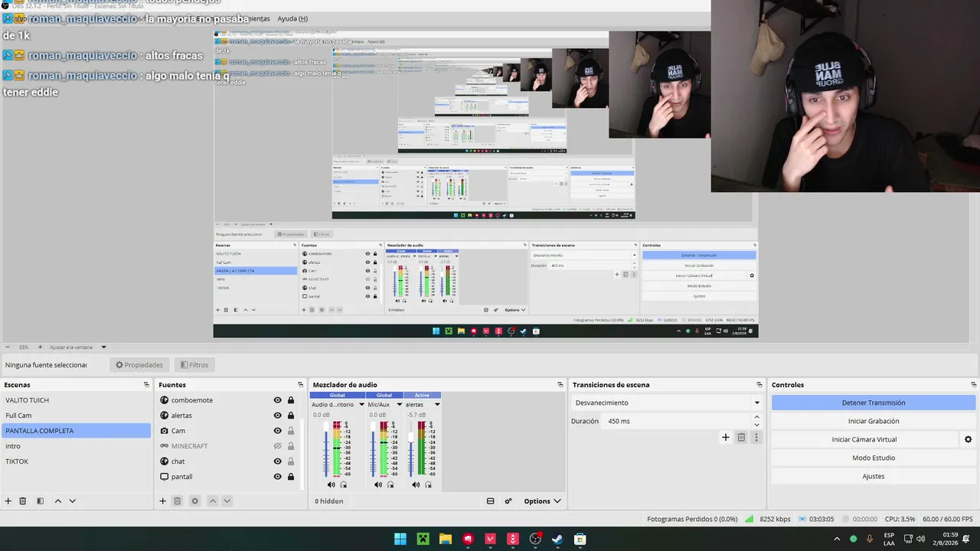This screenshot has width=980, height=551.
Task: Toggle monitoring headphone for Mic/Aux
Action: click(x=390, y=484)
